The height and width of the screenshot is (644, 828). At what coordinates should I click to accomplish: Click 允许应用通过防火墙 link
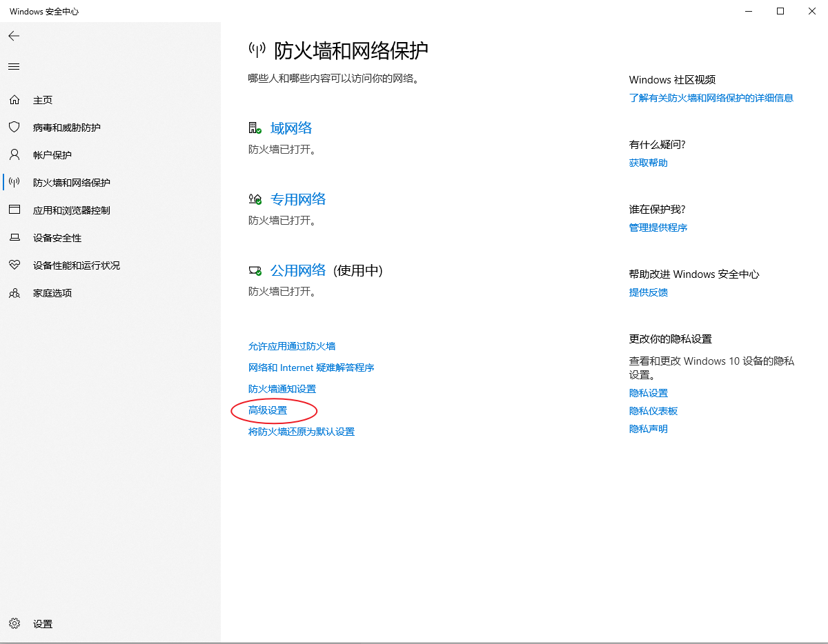tap(292, 346)
